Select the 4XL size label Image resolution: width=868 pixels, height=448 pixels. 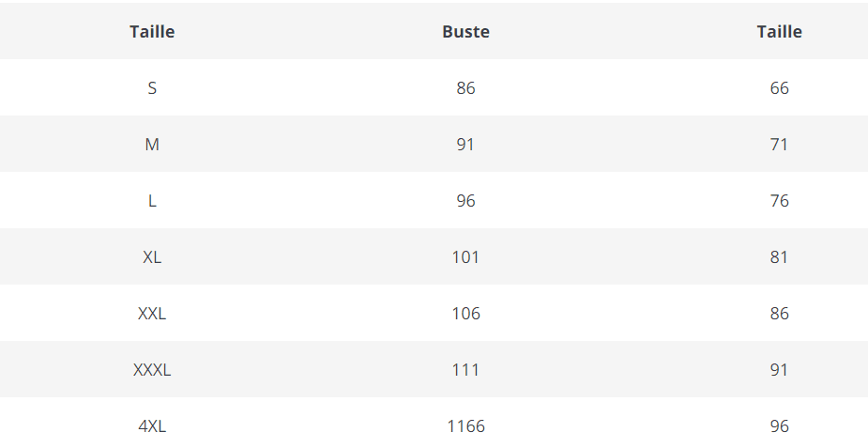click(x=152, y=426)
